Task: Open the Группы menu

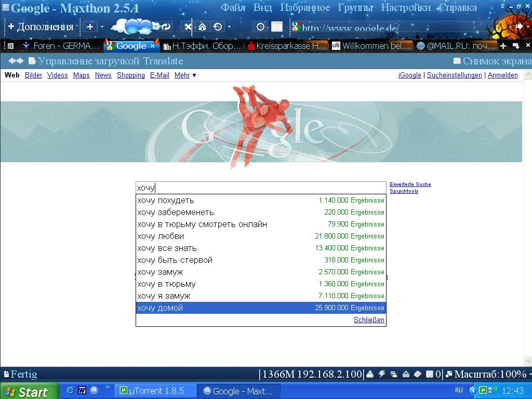Action: pyautogui.click(x=355, y=7)
